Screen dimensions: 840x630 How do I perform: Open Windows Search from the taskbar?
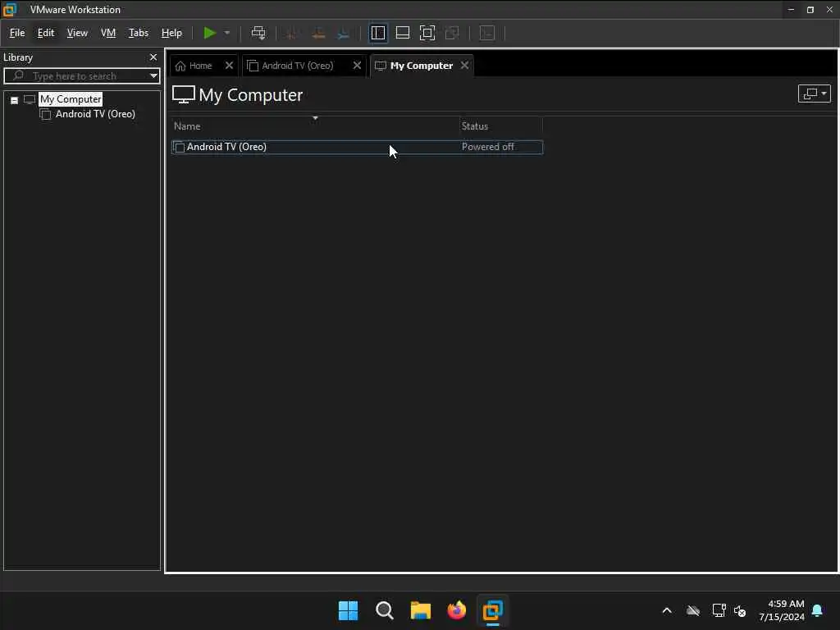pyautogui.click(x=385, y=610)
